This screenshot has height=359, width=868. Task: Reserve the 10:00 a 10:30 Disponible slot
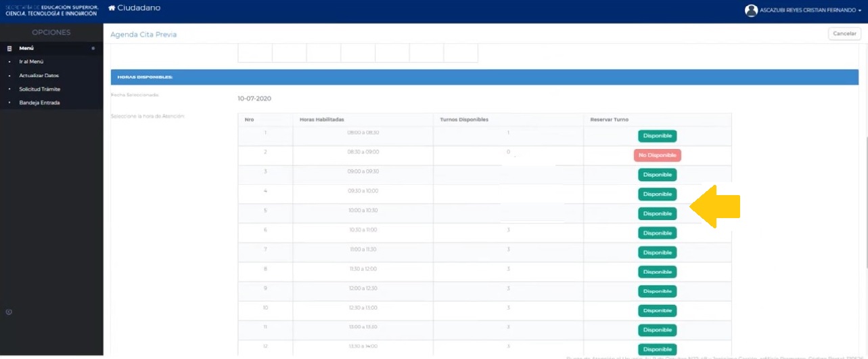point(657,213)
